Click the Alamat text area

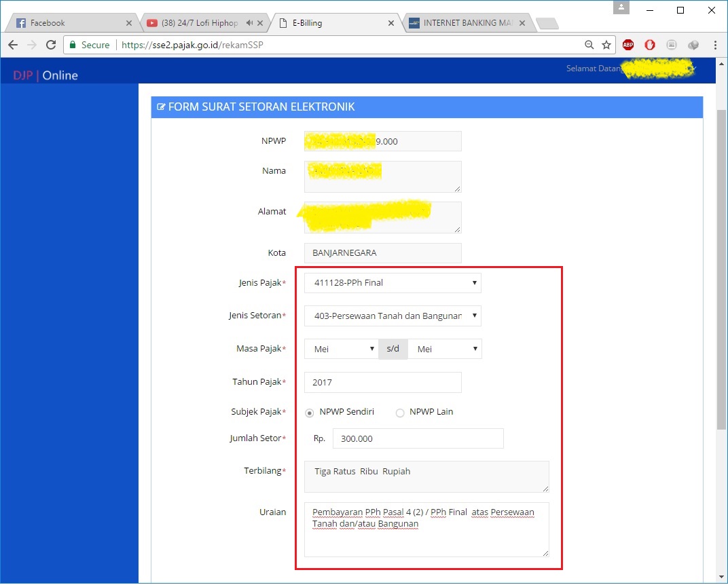pos(382,217)
